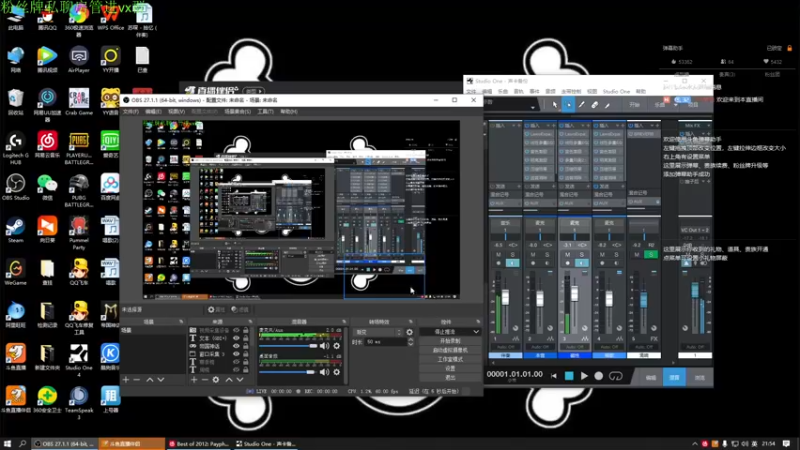
Task: Open Mic/Aux audio settings gear in OBS
Action: tap(337, 346)
